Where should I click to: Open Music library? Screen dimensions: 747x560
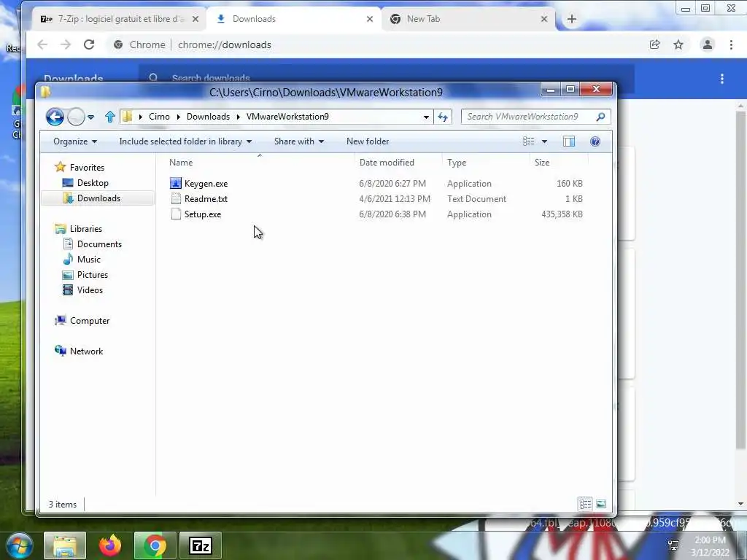(x=88, y=259)
